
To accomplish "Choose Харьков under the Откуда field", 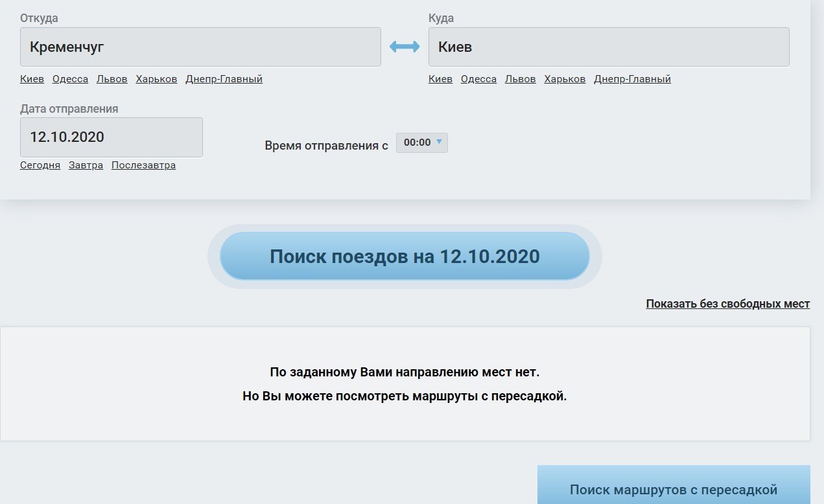I will [156, 79].
